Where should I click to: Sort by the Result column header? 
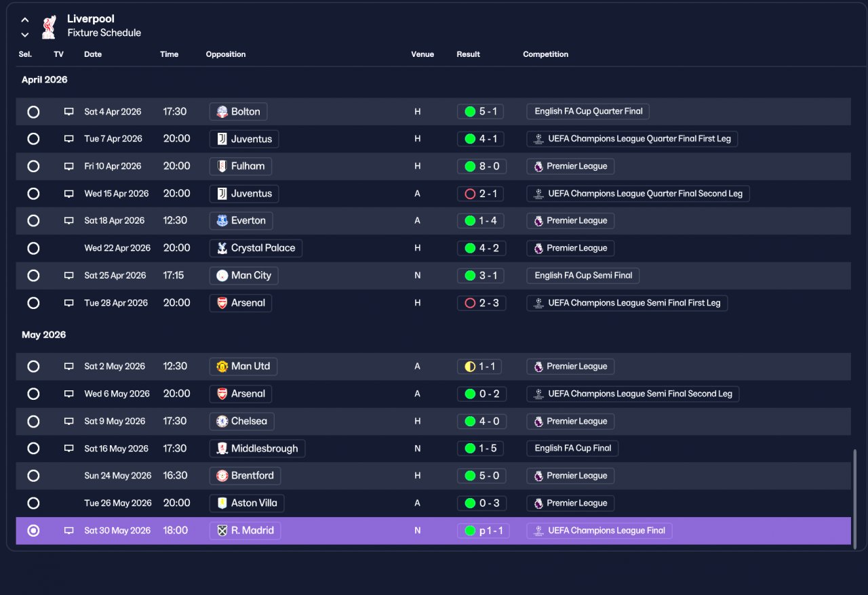coord(468,54)
